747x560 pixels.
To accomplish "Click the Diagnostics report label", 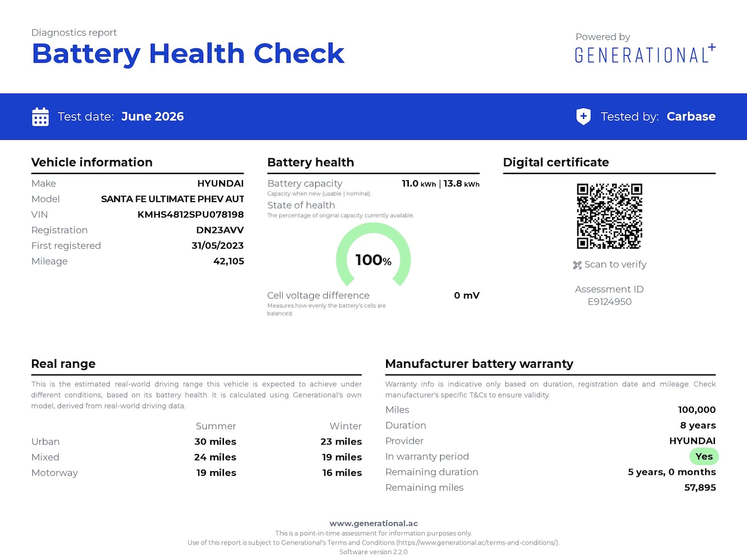I will point(74,32).
